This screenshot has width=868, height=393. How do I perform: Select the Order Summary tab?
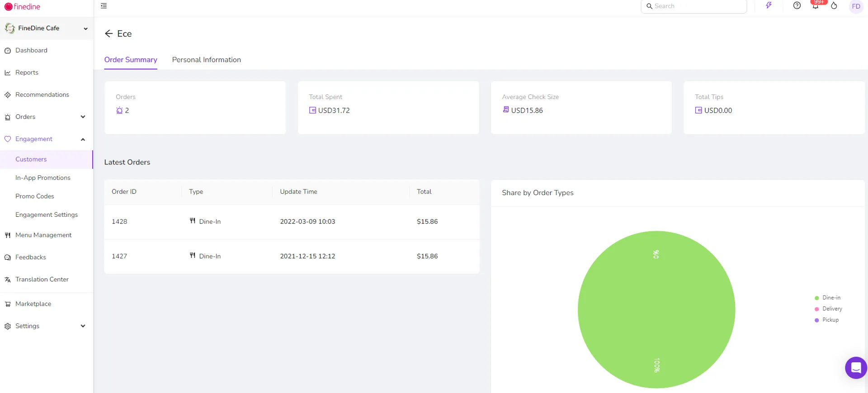pos(131,60)
